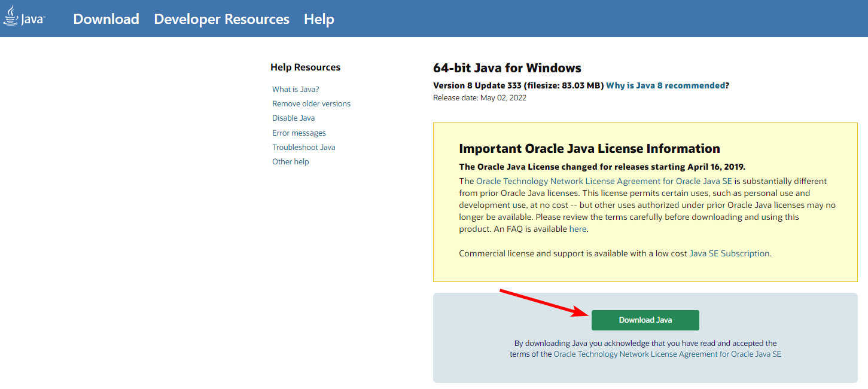The width and height of the screenshot is (868, 389).
Task: Click 'Important Oracle Java License Information' heading
Action: click(589, 149)
